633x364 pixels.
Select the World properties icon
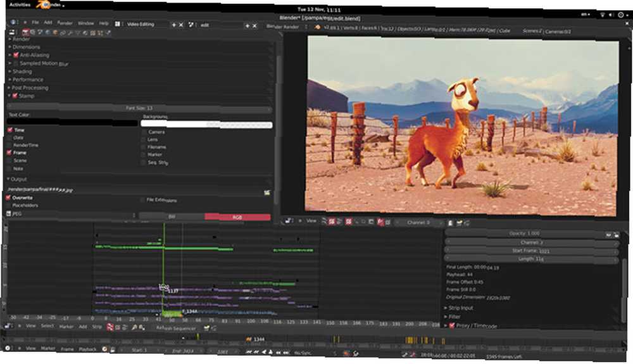pos(47,33)
